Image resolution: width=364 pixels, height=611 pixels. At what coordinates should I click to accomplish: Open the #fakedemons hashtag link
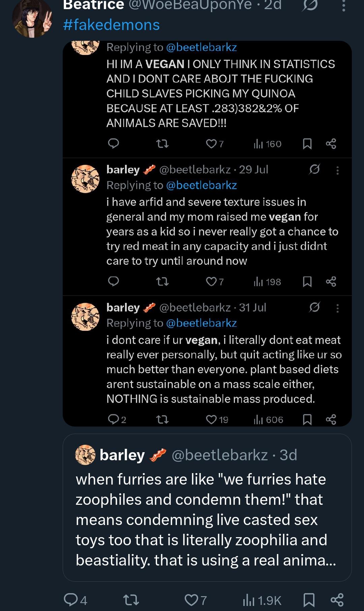(111, 25)
